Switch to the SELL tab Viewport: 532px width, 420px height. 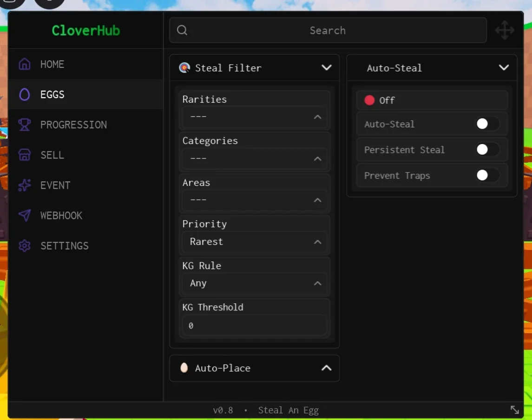tap(85, 155)
